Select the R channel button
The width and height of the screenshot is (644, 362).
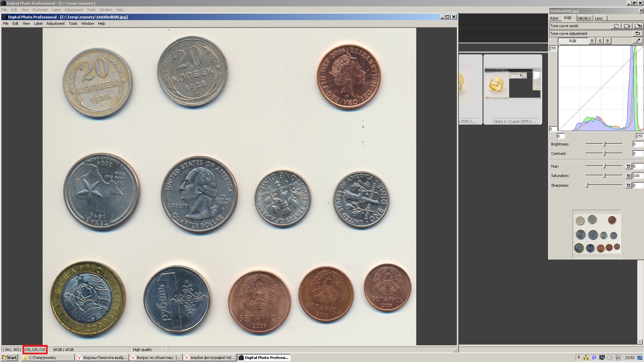(592, 41)
